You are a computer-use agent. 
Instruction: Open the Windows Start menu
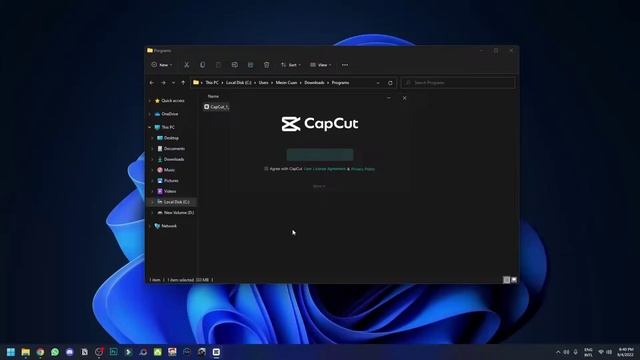tap(11, 352)
